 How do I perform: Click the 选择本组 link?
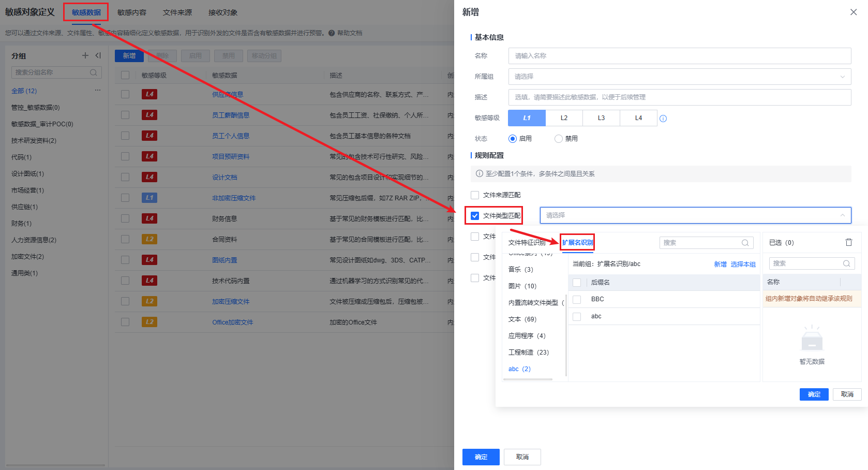(743, 265)
